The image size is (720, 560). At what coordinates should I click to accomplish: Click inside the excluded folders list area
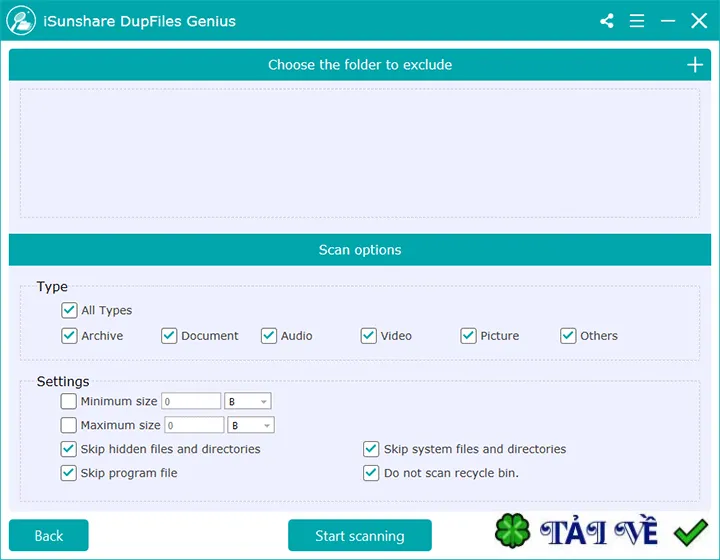click(x=360, y=153)
